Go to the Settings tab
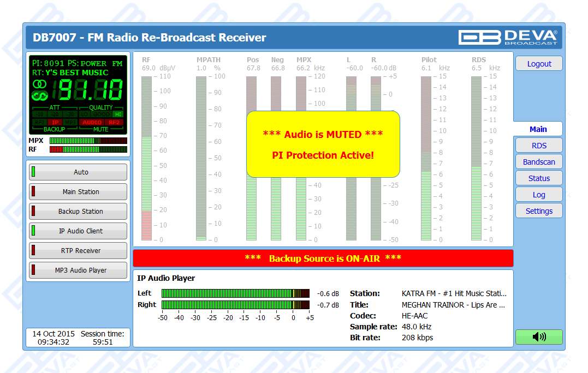588x373 pixels. click(x=539, y=211)
